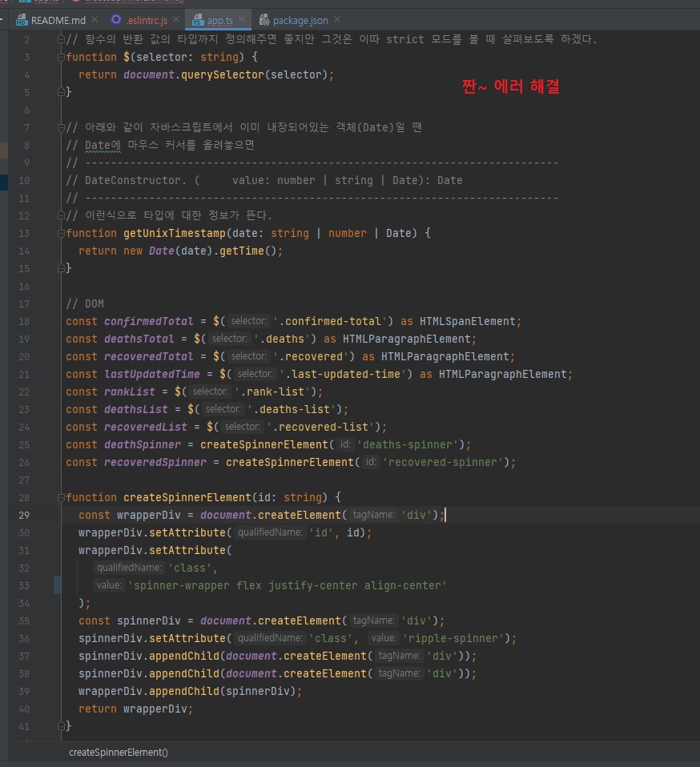Collapse the createSpinnerElement function at line 28
The height and width of the screenshot is (767, 700).
(x=60, y=497)
